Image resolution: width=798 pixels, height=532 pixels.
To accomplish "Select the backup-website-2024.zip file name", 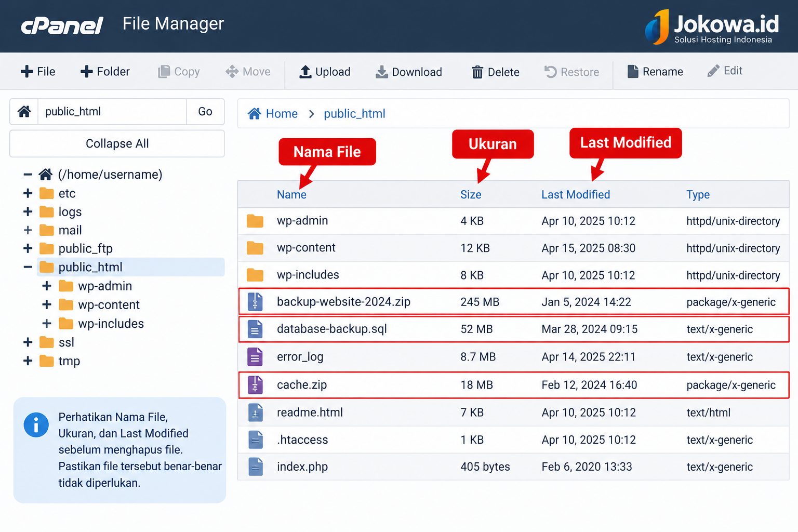I will click(343, 302).
